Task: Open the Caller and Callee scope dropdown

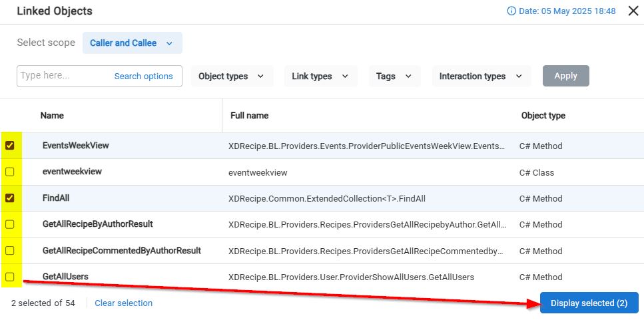Action: tap(132, 43)
